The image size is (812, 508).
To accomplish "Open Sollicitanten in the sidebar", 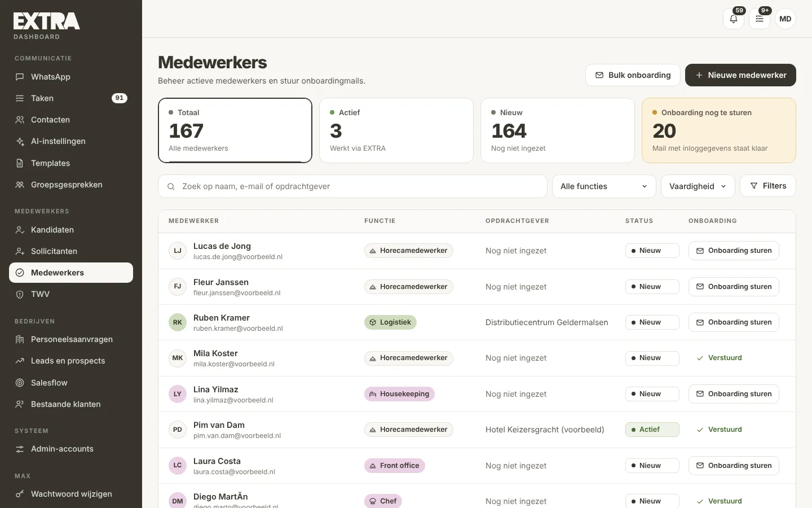I will [x=71, y=251].
